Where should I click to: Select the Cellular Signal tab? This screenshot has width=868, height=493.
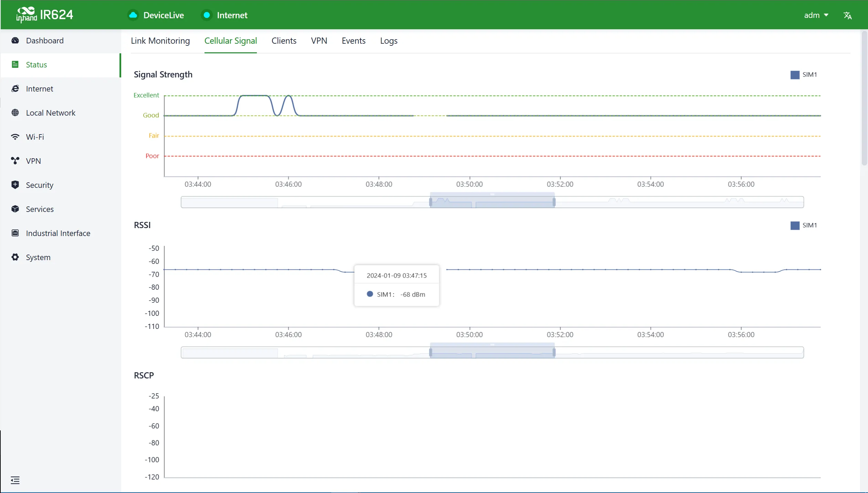[231, 41]
